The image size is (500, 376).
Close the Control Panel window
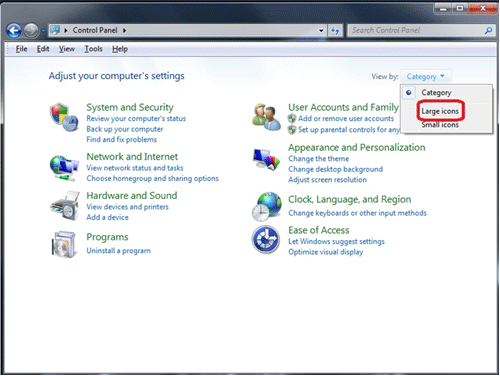click(x=482, y=8)
